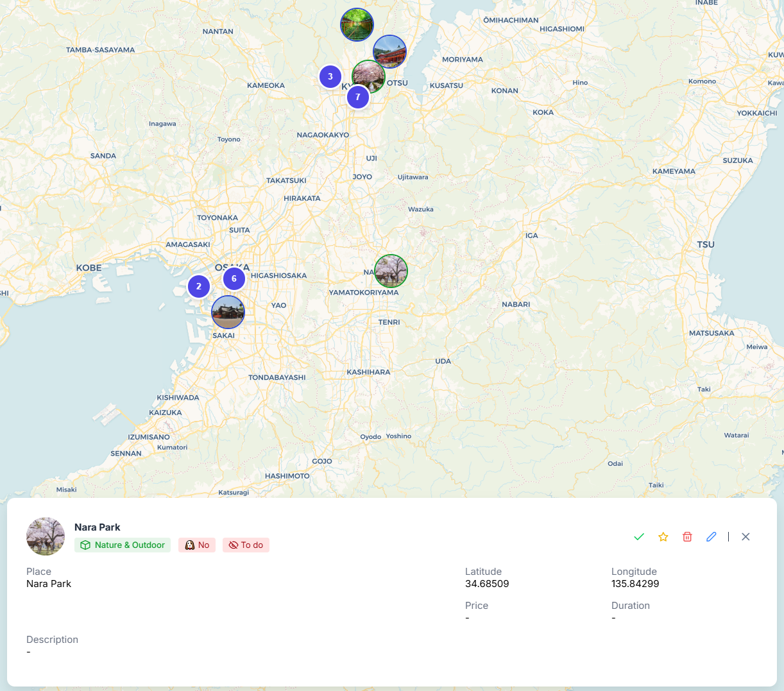Viewport: 784px width, 691px height.
Task: Select the red shrine photo marker near Otsu
Action: (x=390, y=51)
